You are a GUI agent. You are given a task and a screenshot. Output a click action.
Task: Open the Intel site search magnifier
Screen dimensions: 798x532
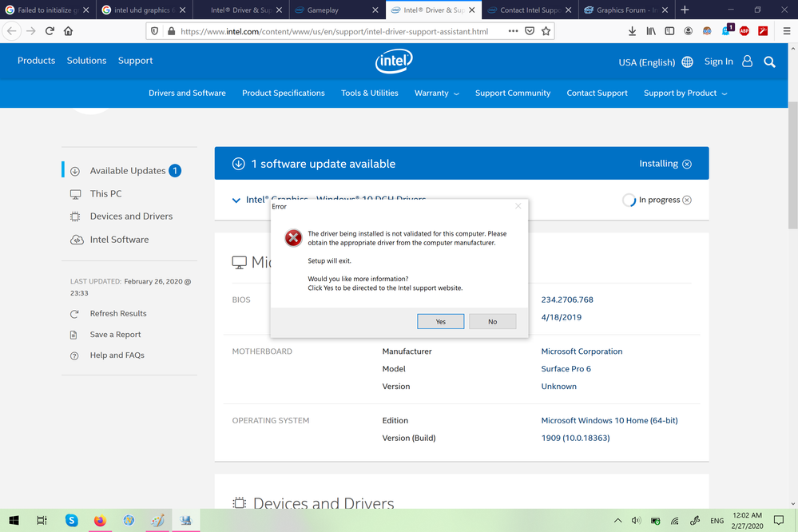(769, 62)
